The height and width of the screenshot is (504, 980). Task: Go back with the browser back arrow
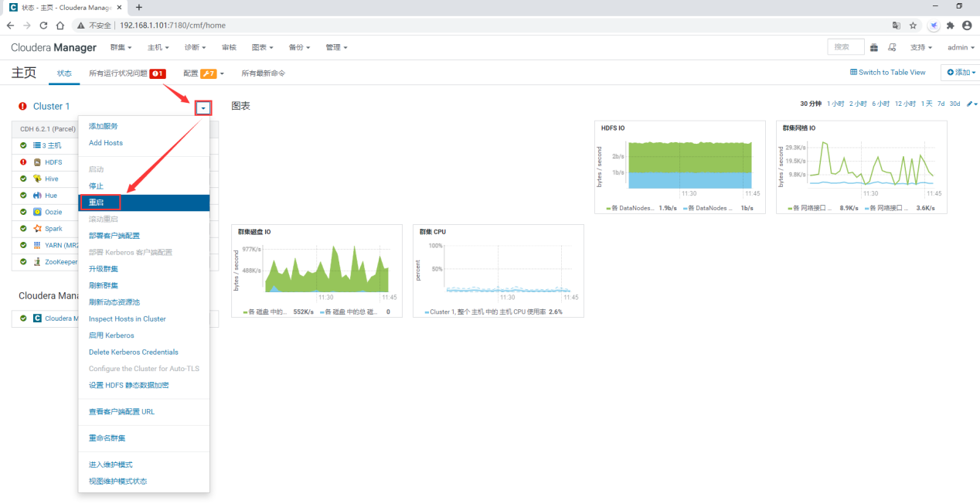click(10, 26)
